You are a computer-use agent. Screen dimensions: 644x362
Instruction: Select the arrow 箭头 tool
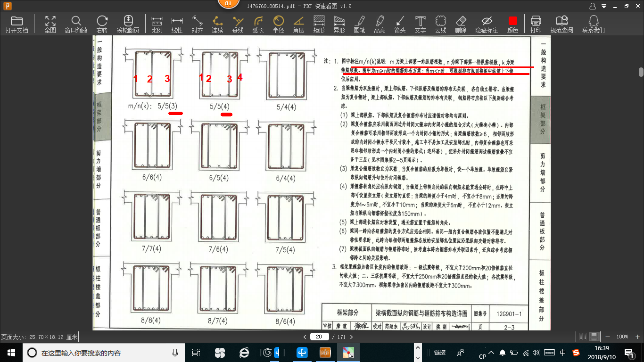(x=400, y=24)
